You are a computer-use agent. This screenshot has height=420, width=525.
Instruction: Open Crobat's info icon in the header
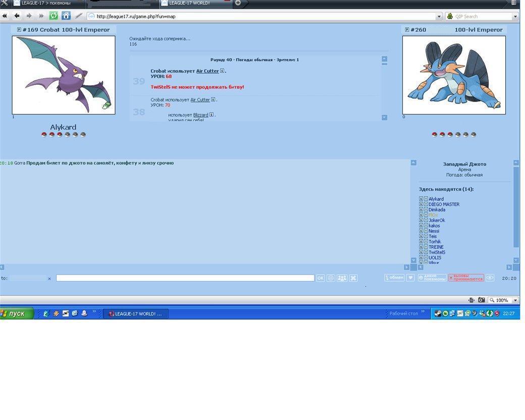pos(19,29)
